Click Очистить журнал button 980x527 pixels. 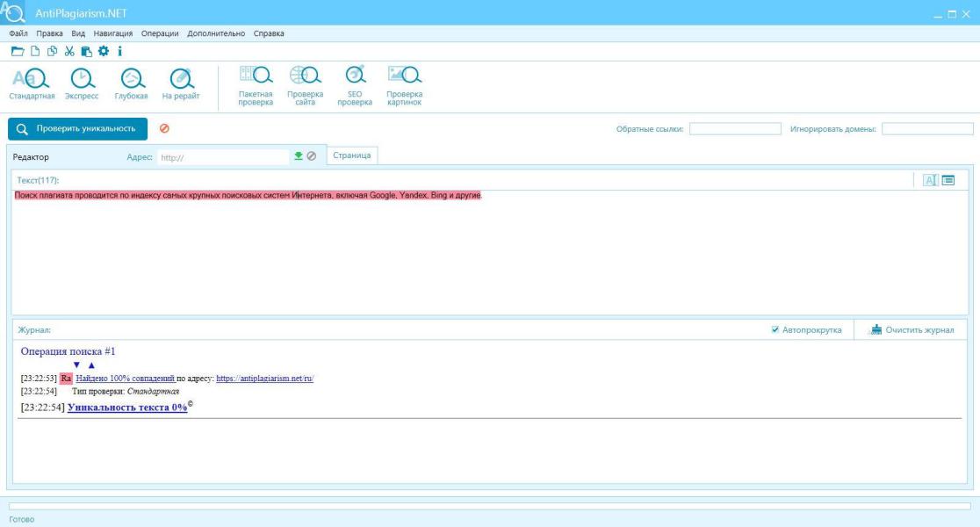[912, 329]
